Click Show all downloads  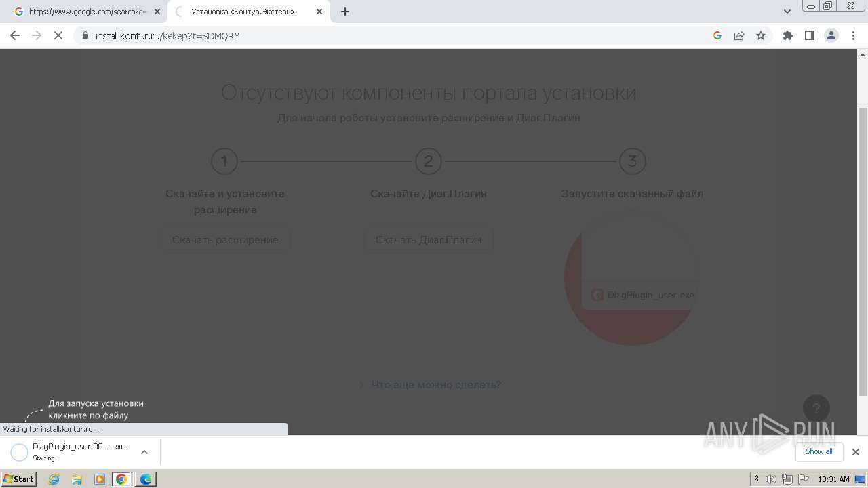pyautogui.click(x=819, y=451)
